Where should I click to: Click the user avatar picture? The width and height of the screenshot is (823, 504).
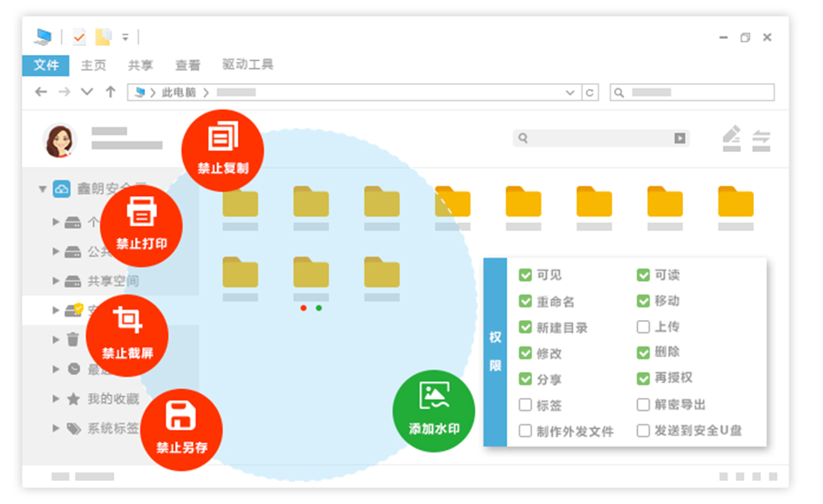(59, 140)
